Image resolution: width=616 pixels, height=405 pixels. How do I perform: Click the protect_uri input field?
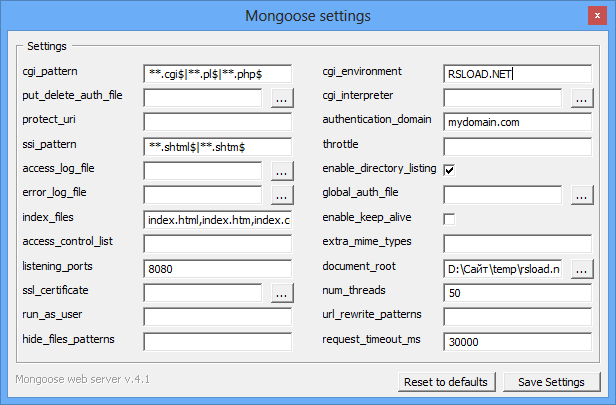(218, 122)
